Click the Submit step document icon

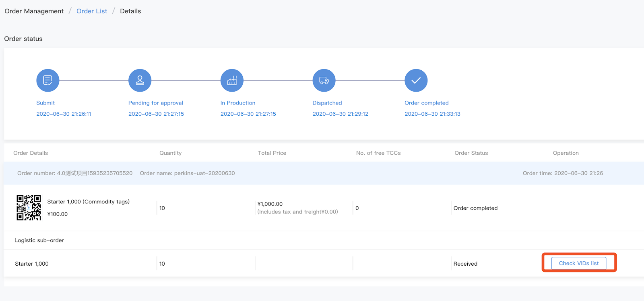48,80
